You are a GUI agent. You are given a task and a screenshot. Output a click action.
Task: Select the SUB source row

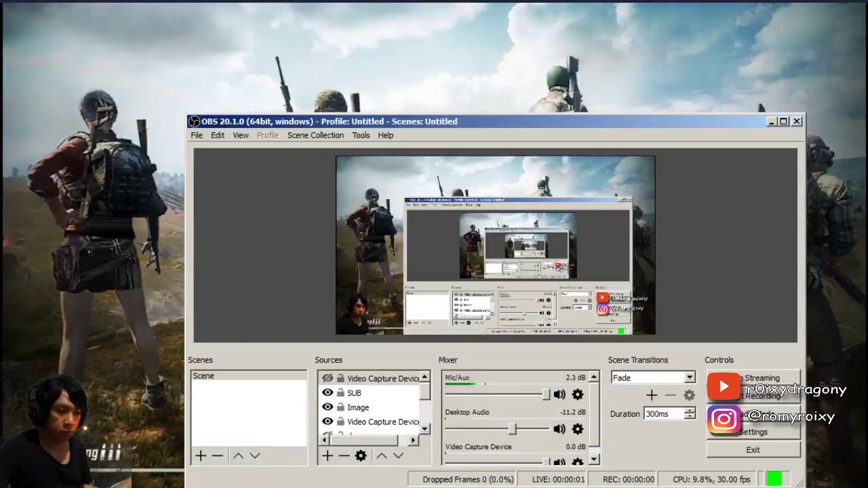pos(369,392)
